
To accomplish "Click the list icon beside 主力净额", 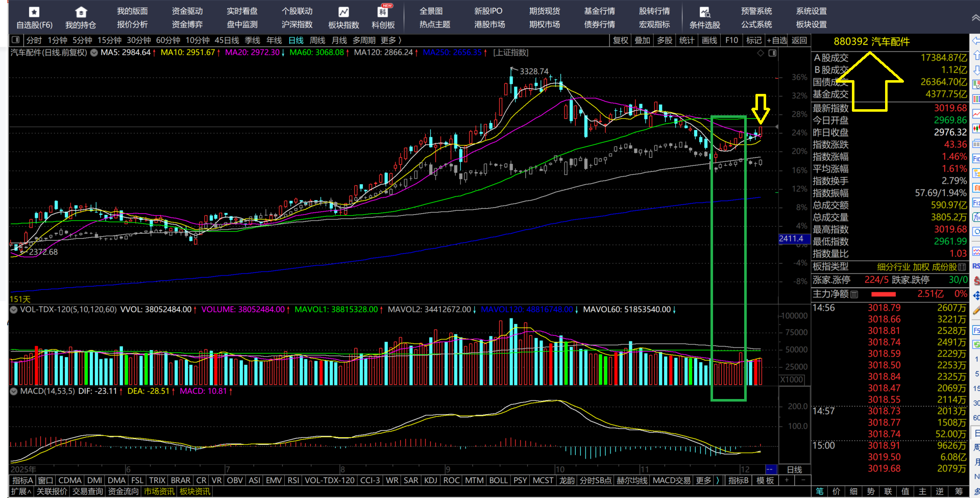I will 854,294.
